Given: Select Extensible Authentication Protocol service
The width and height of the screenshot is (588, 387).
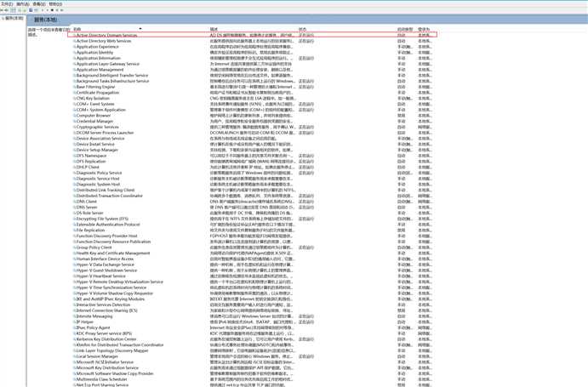Looking at the screenshot, I should point(108,225).
